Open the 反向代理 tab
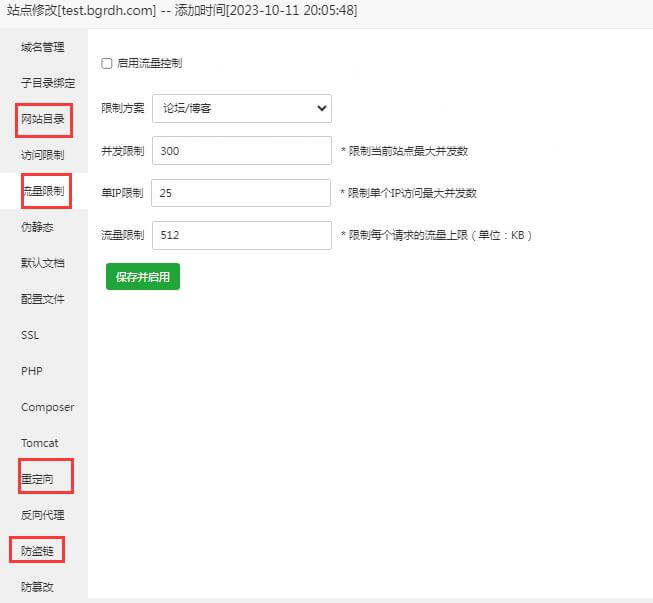This screenshot has width=653, height=603. [x=42, y=515]
